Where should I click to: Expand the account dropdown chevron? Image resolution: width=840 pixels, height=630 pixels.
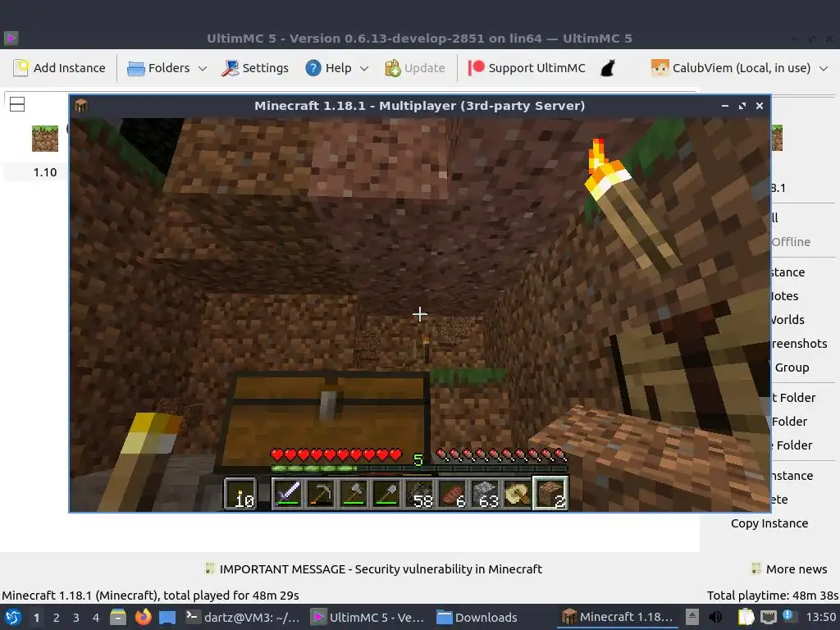coord(824,69)
